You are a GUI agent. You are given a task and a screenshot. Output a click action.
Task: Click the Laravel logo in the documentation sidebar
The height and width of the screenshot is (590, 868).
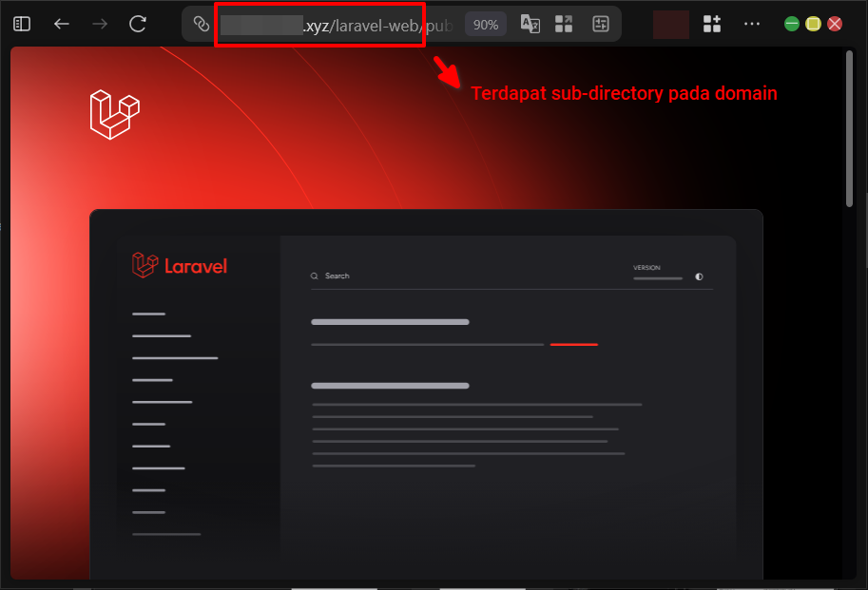pyautogui.click(x=145, y=266)
